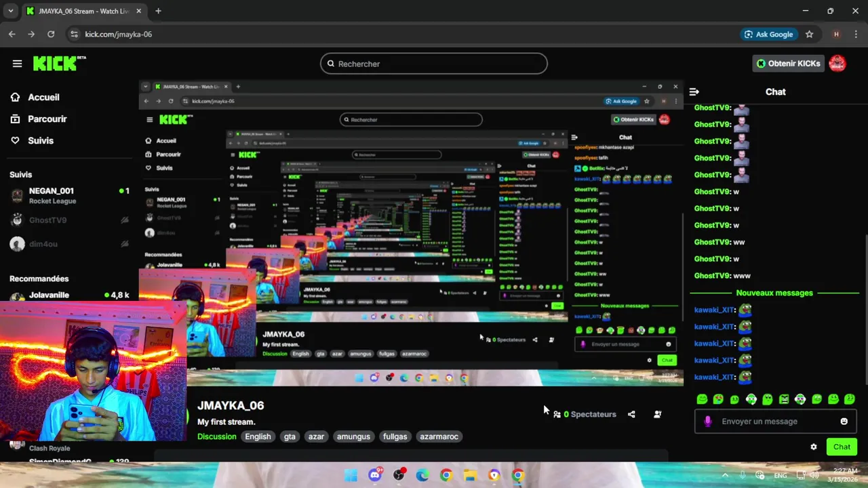Collapse the chat panel with arrow icon

694,91
